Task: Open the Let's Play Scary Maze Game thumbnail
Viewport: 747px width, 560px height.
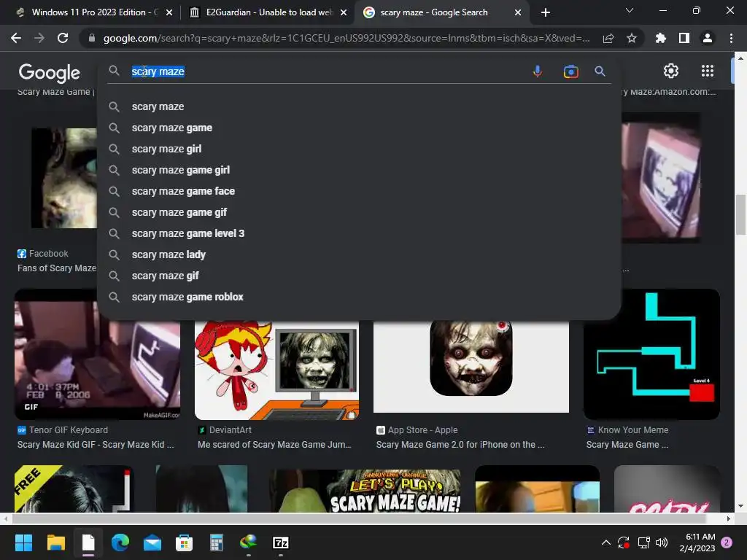Action: (365, 491)
